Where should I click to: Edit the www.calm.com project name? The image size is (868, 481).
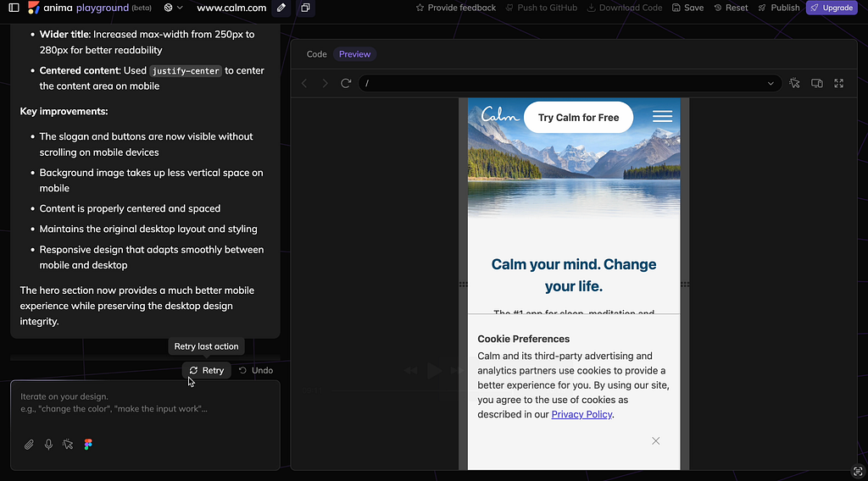(281, 8)
